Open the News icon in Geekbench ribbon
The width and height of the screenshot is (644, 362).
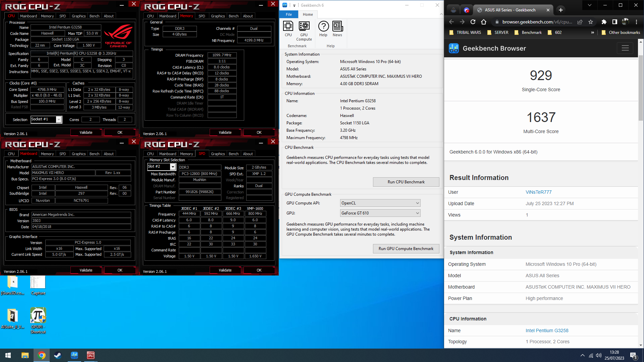337,29
